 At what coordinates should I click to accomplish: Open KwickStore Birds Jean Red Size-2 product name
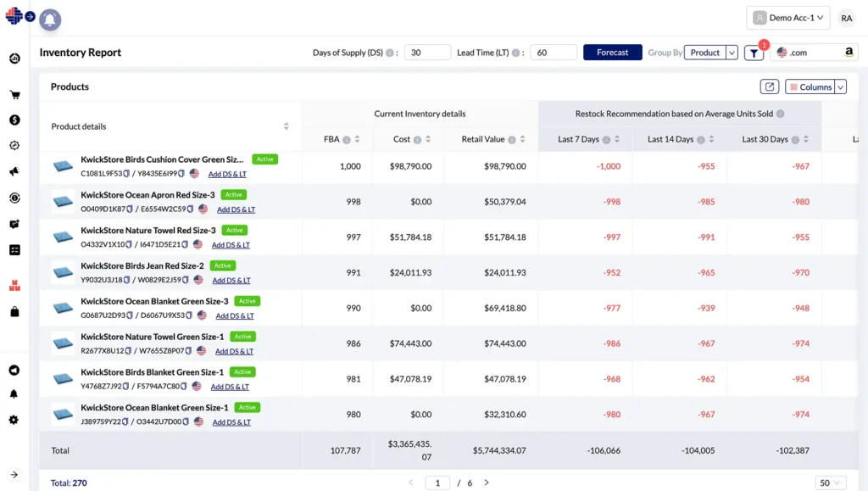pyautogui.click(x=142, y=265)
